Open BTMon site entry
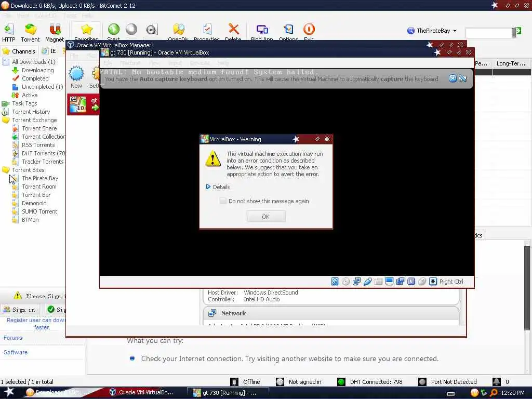Image resolution: width=532 pixels, height=399 pixels. click(x=30, y=220)
